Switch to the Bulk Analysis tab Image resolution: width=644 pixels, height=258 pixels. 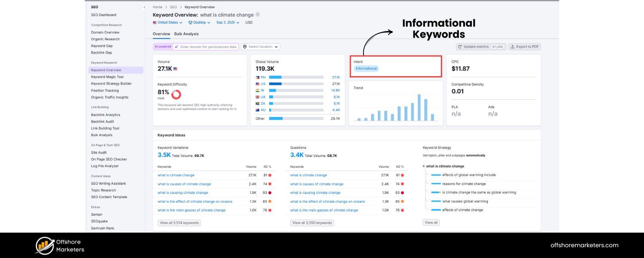(x=186, y=34)
